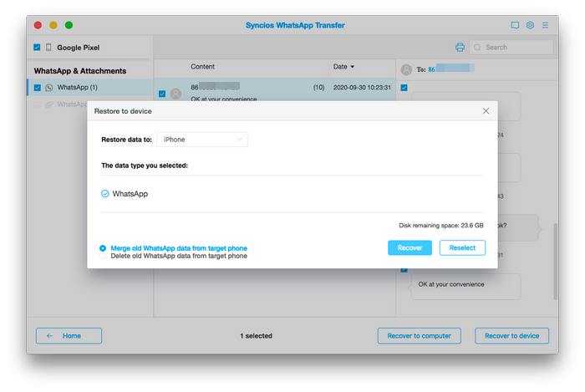Image resolution: width=585 pixels, height=392 pixels.
Task: Click the chat pane vertical scrollbar
Action: (555, 261)
